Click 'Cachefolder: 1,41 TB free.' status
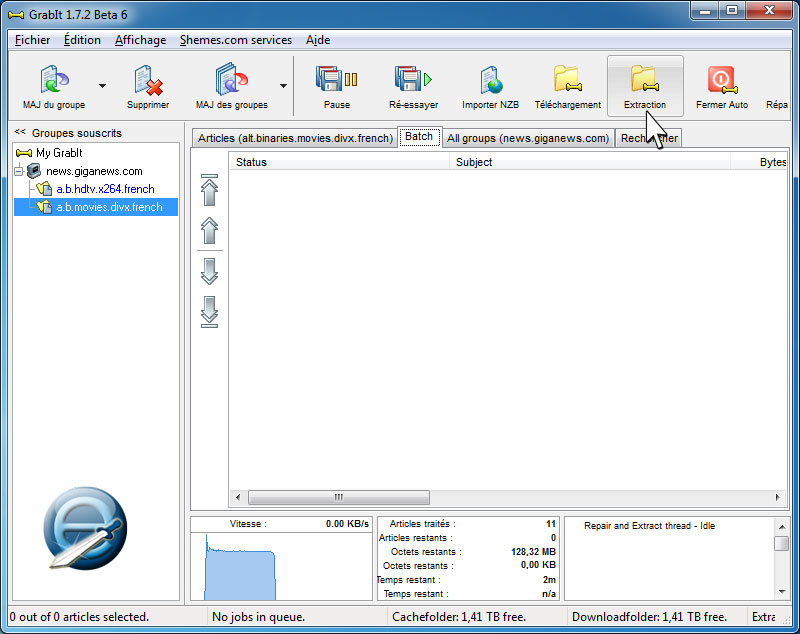The image size is (800, 634). 459,617
